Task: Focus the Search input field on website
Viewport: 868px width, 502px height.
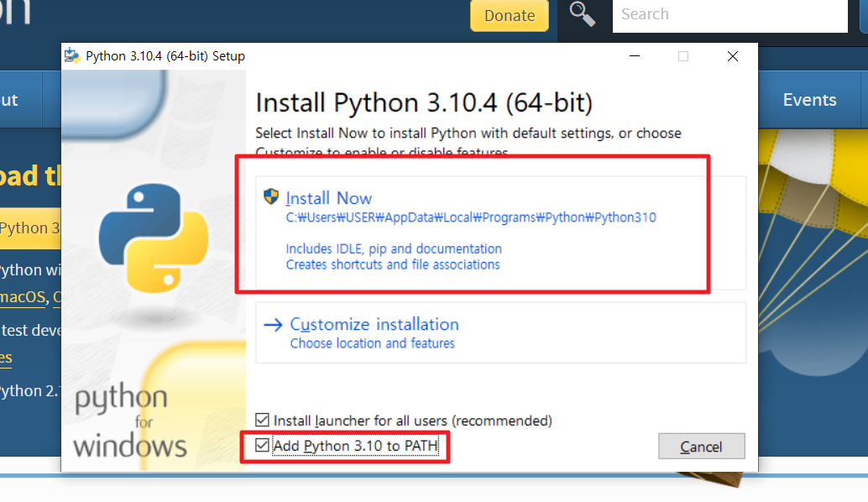Action: [729, 15]
